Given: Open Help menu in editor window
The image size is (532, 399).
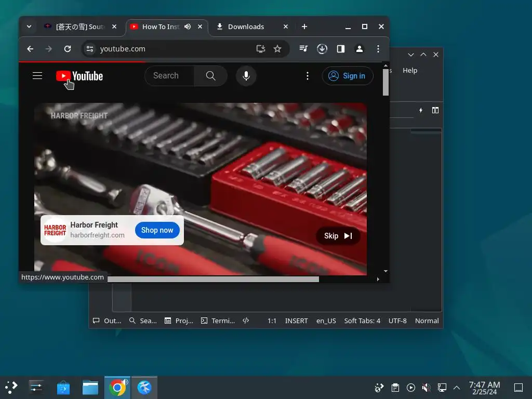Looking at the screenshot, I should 410,70.
